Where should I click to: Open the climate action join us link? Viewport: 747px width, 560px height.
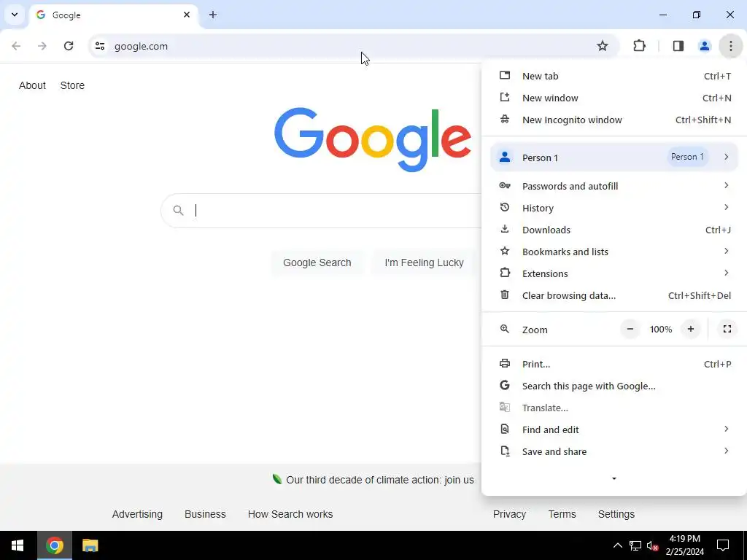click(x=379, y=480)
